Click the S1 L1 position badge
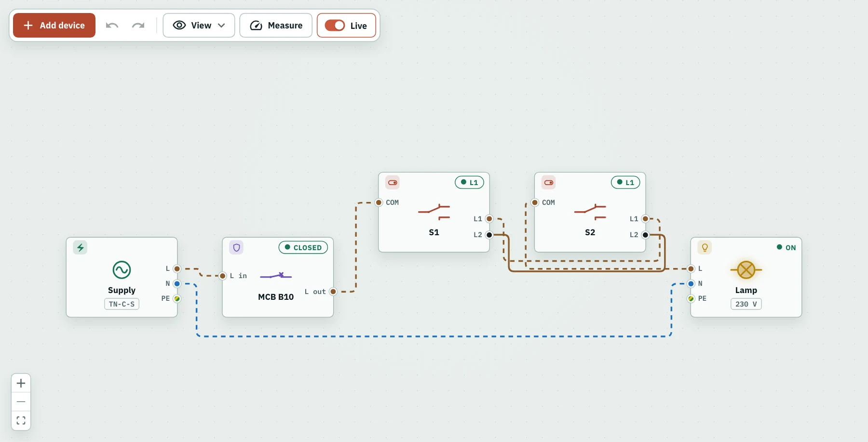 469,182
